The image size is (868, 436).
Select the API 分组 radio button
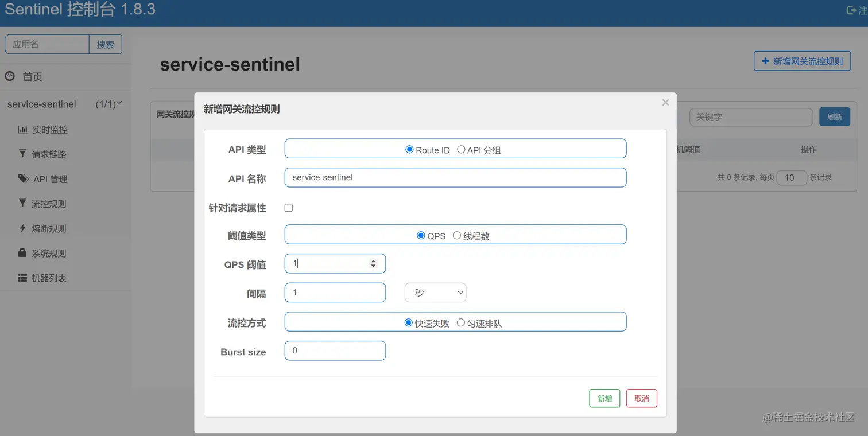point(461,149)
